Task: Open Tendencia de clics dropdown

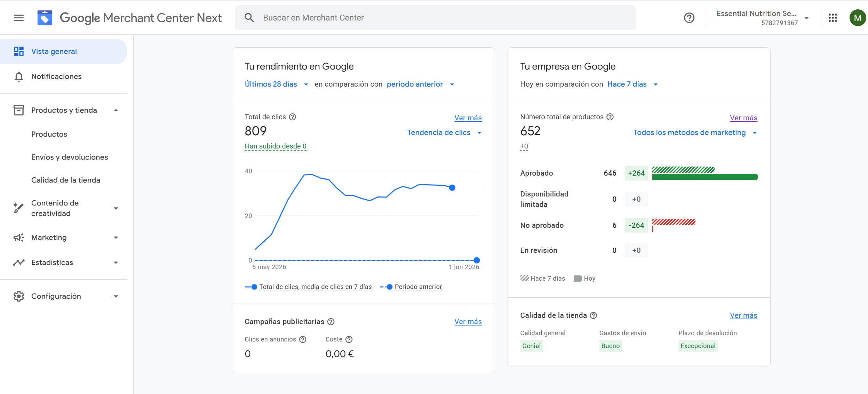Action: pos(444,132)
